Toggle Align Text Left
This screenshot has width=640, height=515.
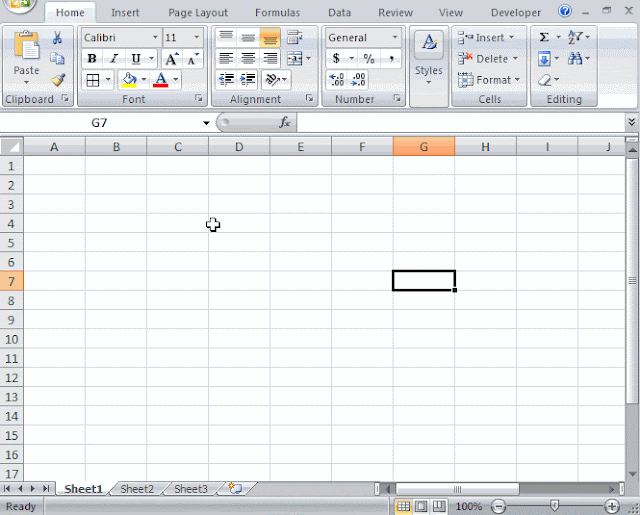pos(226,59)
